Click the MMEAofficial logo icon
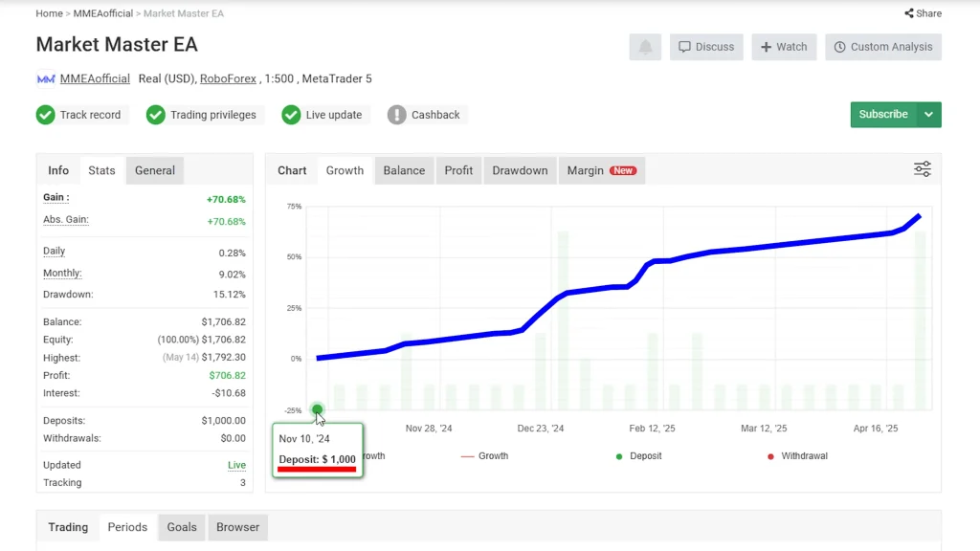The image size is (980, 551). point(46,78)
